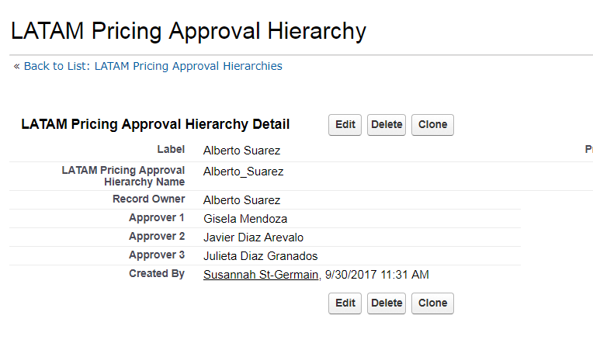This screenshot has width=593, height=364.
Task: Click the LATAM Pricing Approval Hierarchy page title
Action: pyautogui.click(x=189, y=31)
